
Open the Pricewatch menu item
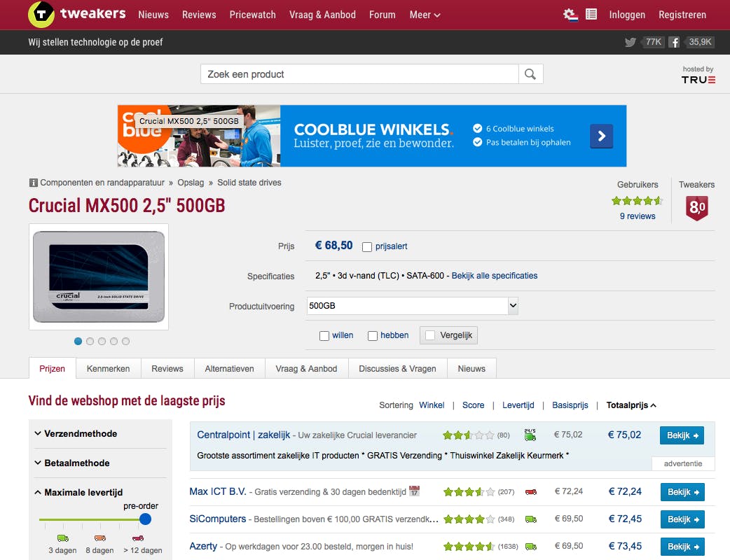click(252, 15)
